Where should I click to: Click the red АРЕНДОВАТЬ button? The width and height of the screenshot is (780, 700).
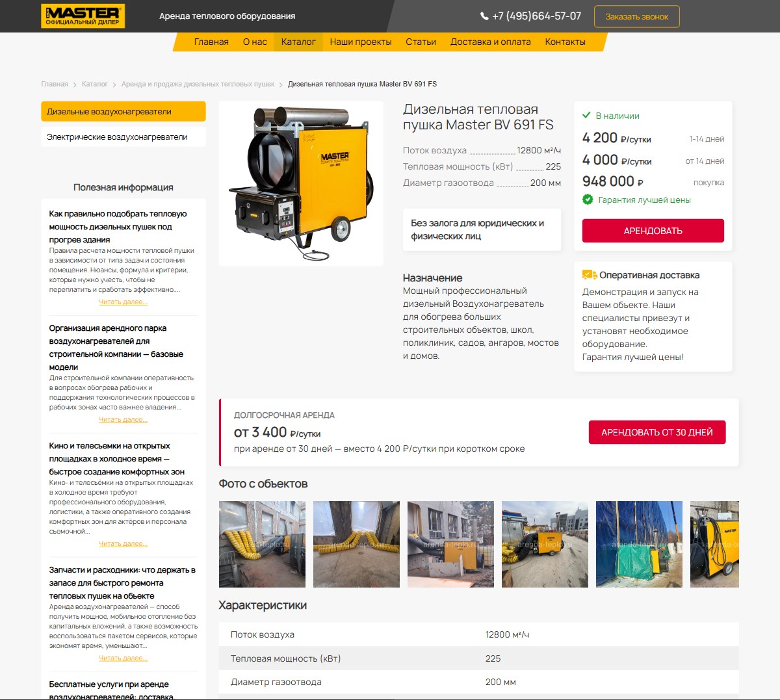coord(653,231)
